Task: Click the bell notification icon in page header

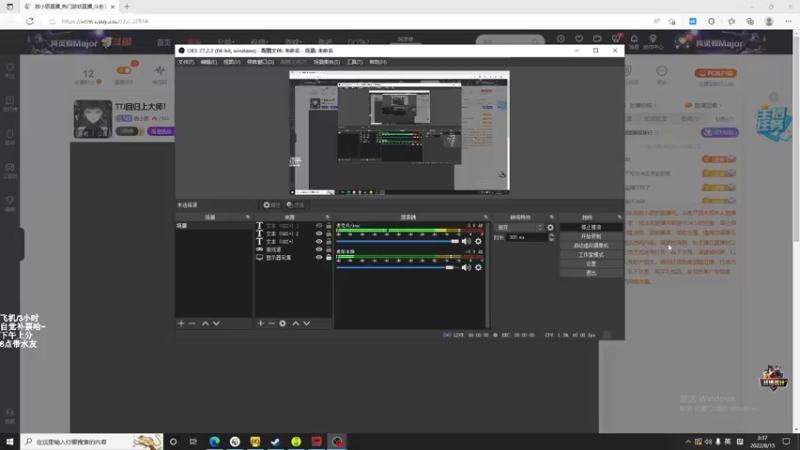Action: 634,39
